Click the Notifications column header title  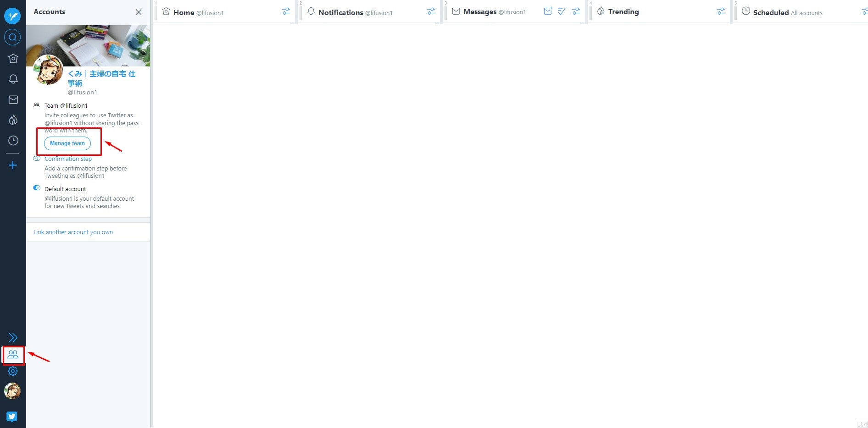(341, 12)
